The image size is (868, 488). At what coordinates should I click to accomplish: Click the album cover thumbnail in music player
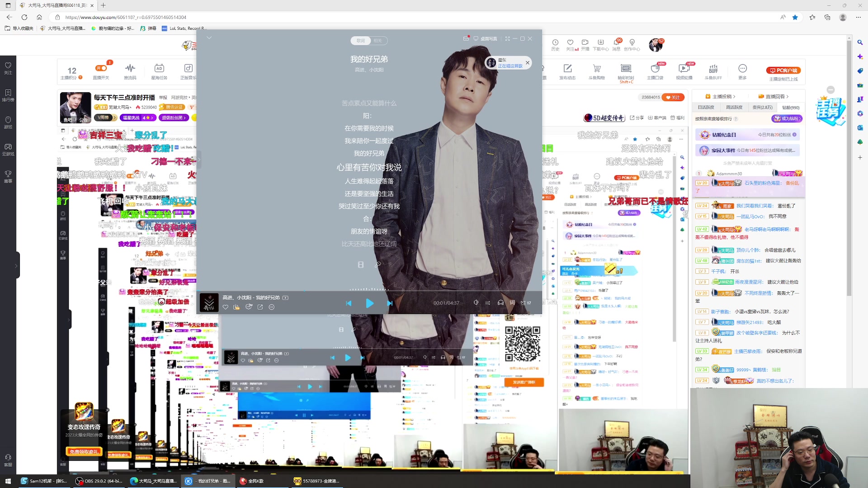[x=209, y=302]
